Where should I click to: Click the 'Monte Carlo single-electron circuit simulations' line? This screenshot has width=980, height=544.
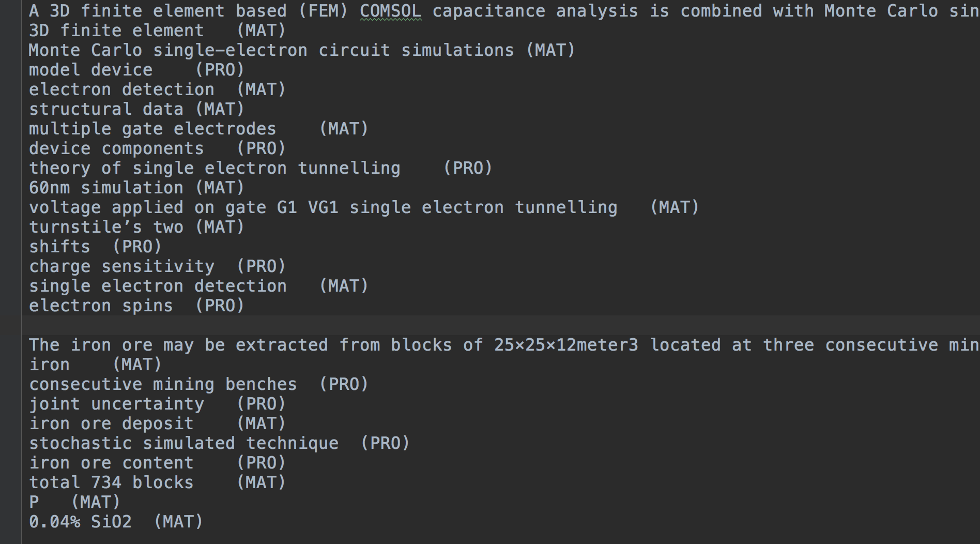(x=302, y=50)
